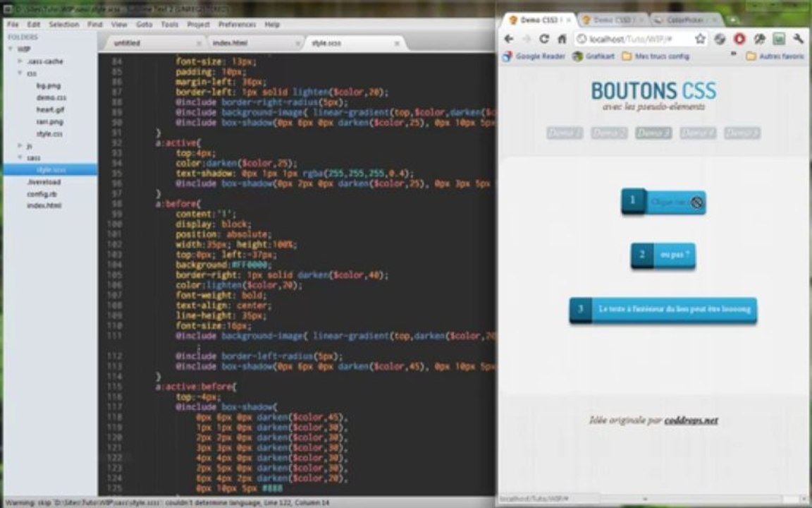Open heart.gif in the sidebar
The height and width of the screenshot is (508, 812).
coord(50,109)
